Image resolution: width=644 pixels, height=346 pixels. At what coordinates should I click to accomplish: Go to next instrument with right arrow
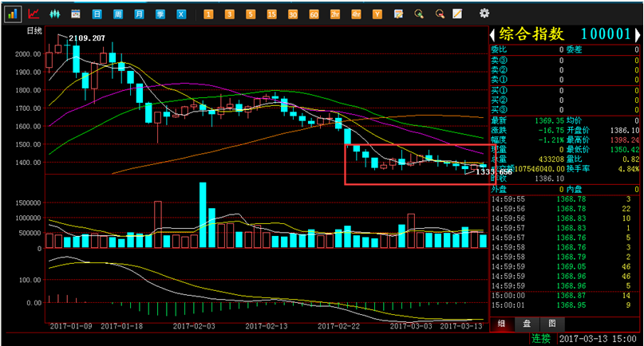pos(638,34)
